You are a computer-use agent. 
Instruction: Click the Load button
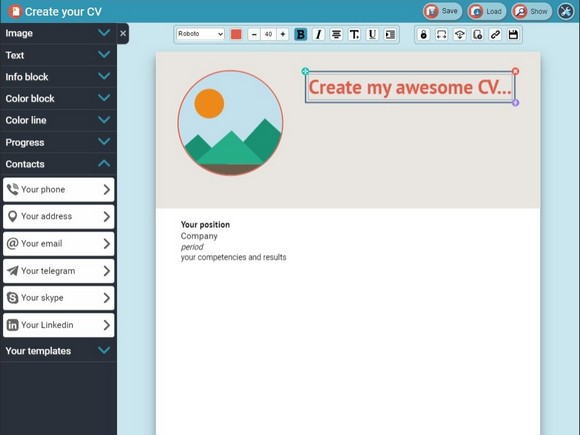click(x=486, y=11)
